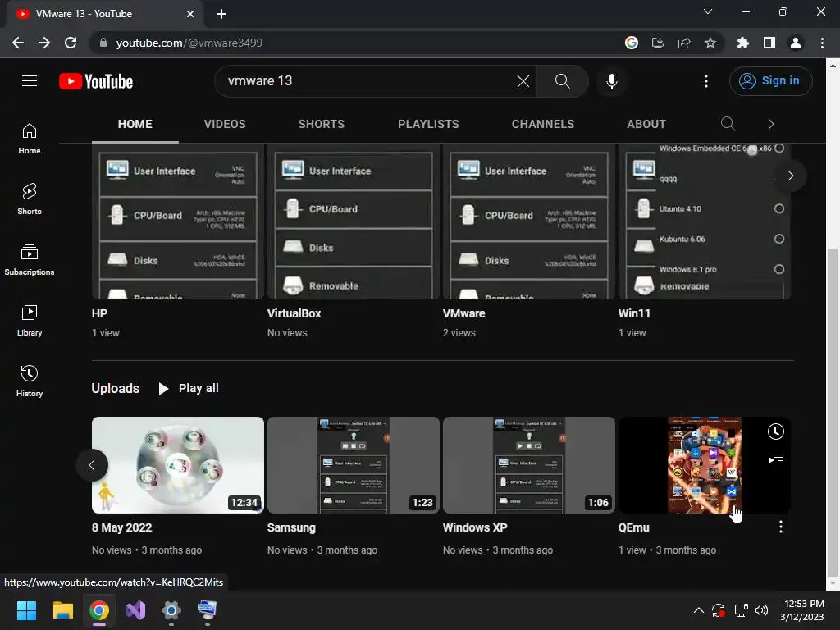Select Windows 8.1 pro radio button
This screenshot has height=630, width=840.
point(779,269)
